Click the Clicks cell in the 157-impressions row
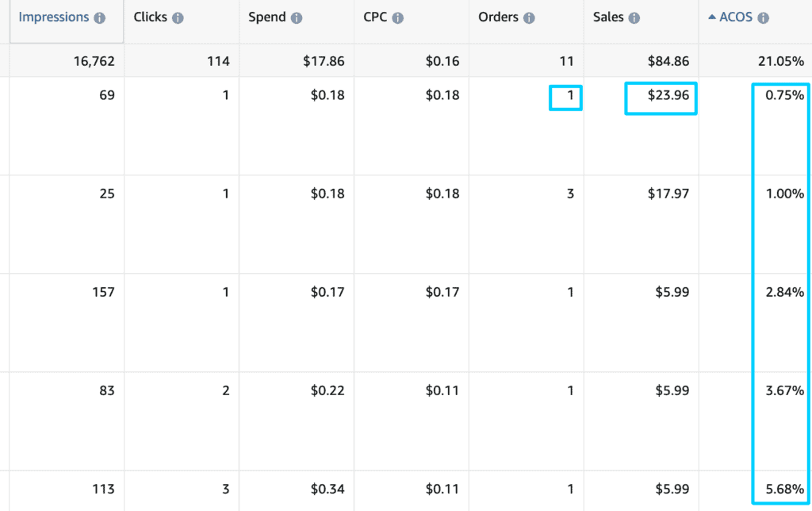This screenshot has height=511, width=812. [226, 292]
